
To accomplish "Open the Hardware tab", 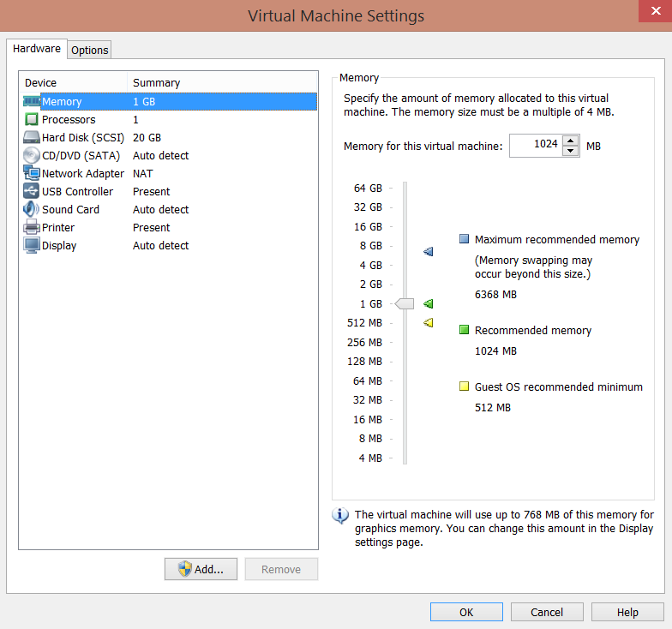I will click(x=37, y=49).
